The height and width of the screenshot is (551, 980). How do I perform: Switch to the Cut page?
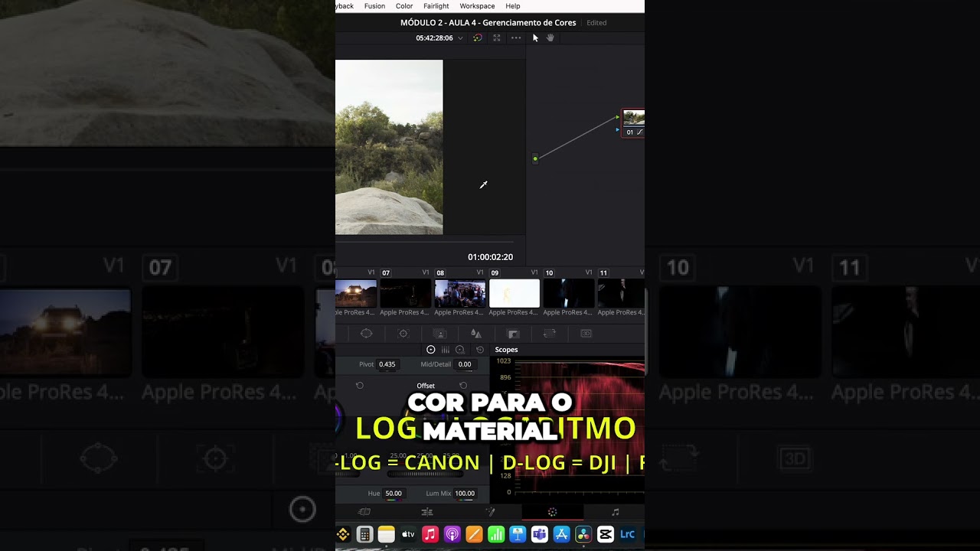coord(364,512)
